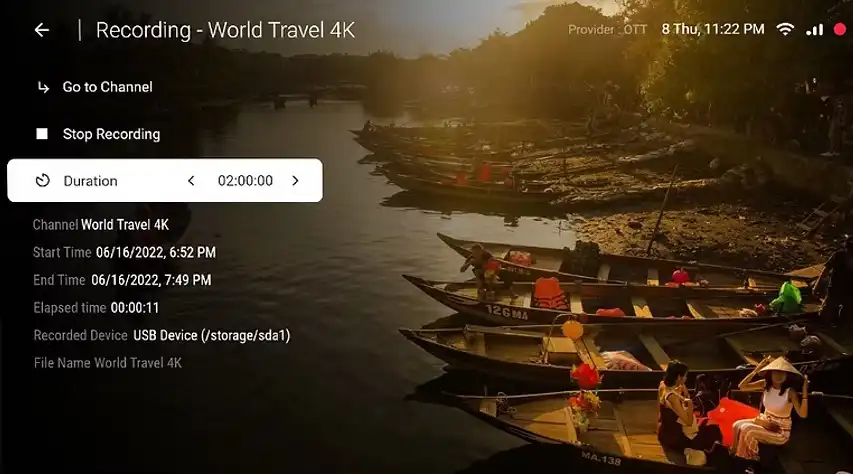
Task: Click Recorded Device USB Device (/storage/sda1)
Action: [162, 336]
